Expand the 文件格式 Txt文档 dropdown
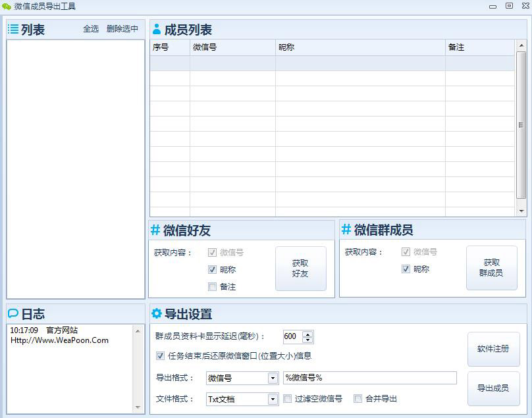This screenshot has height=418, width=532. pos(273,399)
